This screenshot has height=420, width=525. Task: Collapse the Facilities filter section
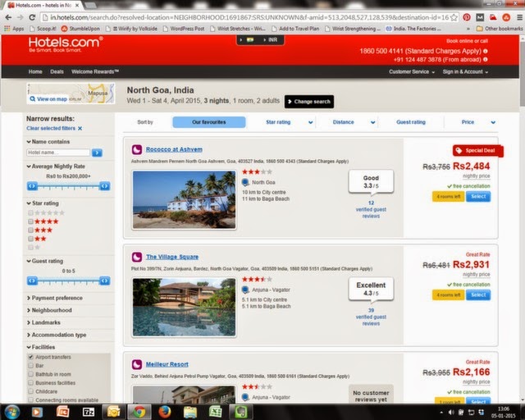pos(40,347)
